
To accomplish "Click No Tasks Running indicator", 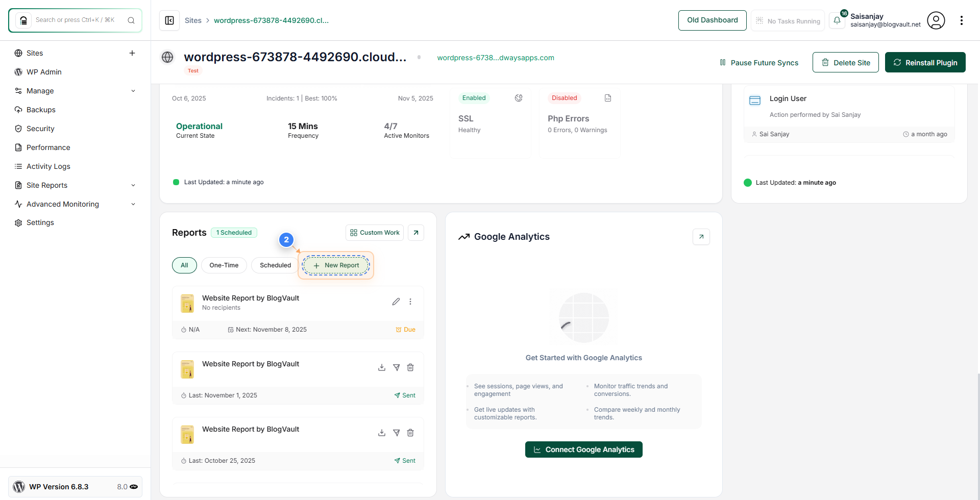I will click(788, 21).
